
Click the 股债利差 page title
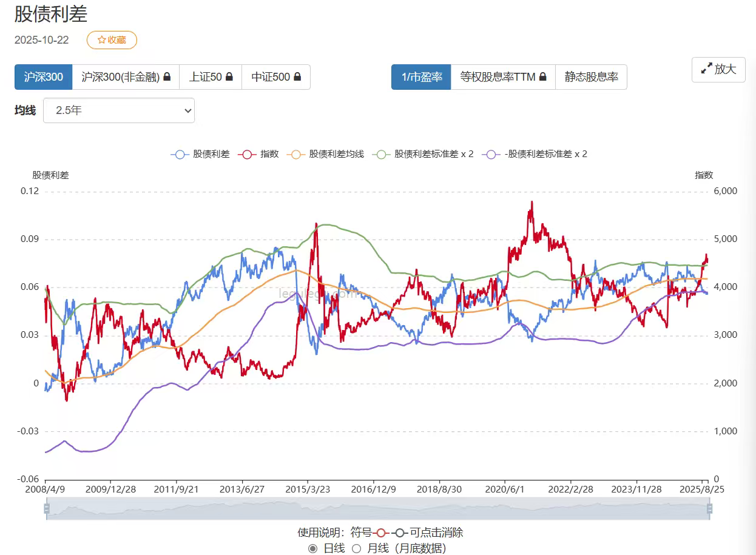(x=51, y=13)
